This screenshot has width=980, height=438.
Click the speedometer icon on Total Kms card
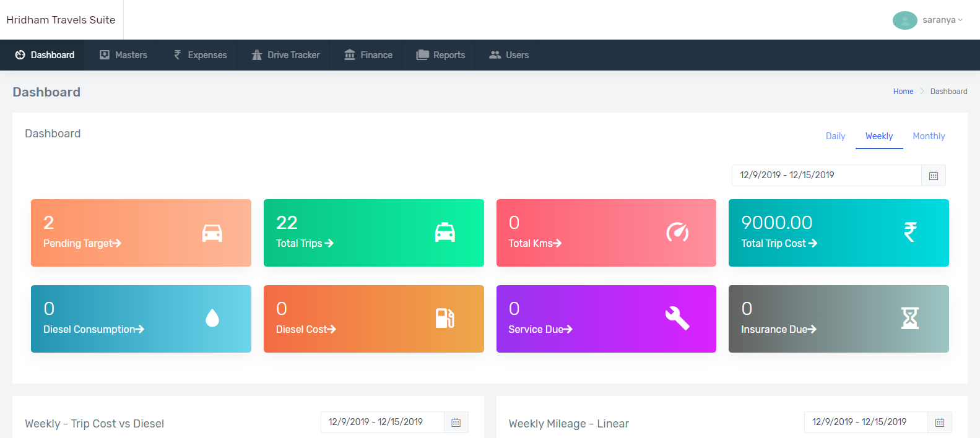(677, 233)
